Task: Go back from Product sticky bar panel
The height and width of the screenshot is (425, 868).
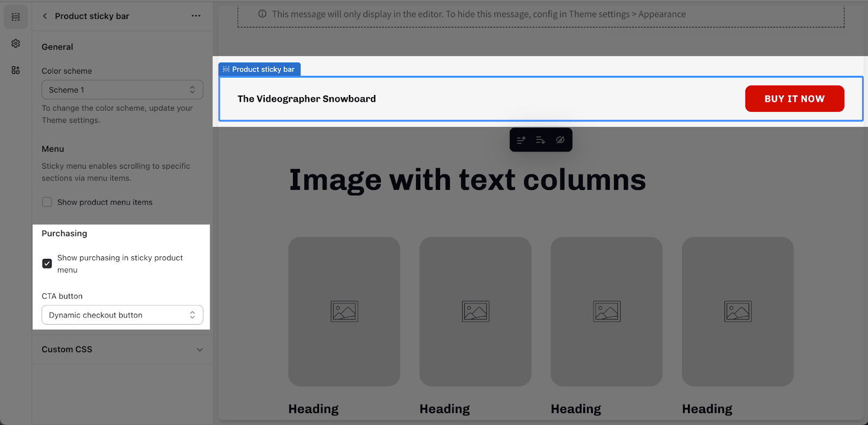Action: (x=45, y=16)
